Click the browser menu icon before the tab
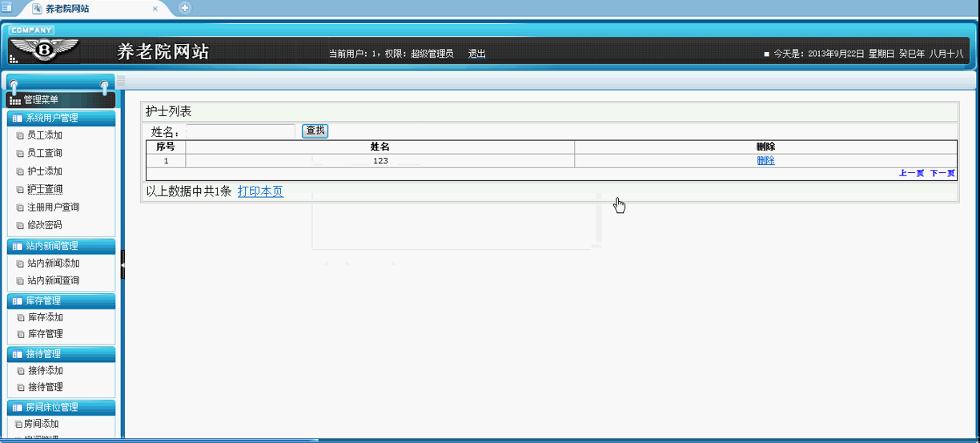The height and width of the screenshot is (443, 980). 6,7
